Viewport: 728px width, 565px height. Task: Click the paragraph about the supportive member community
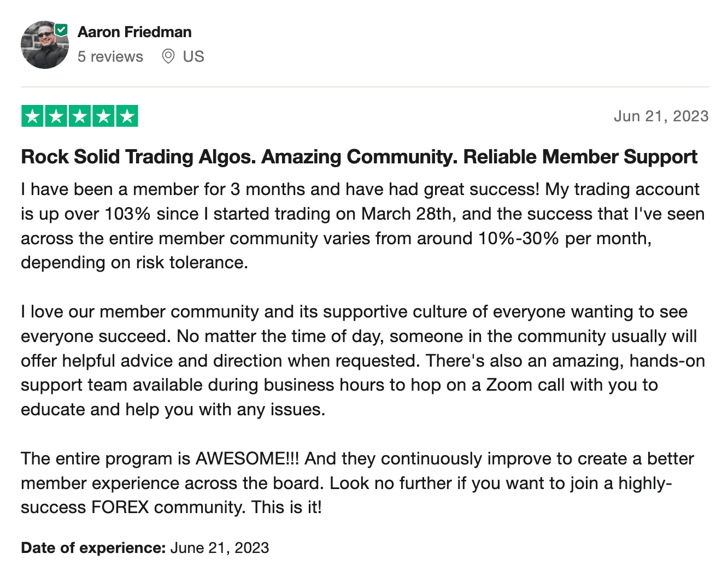(361, 361)
